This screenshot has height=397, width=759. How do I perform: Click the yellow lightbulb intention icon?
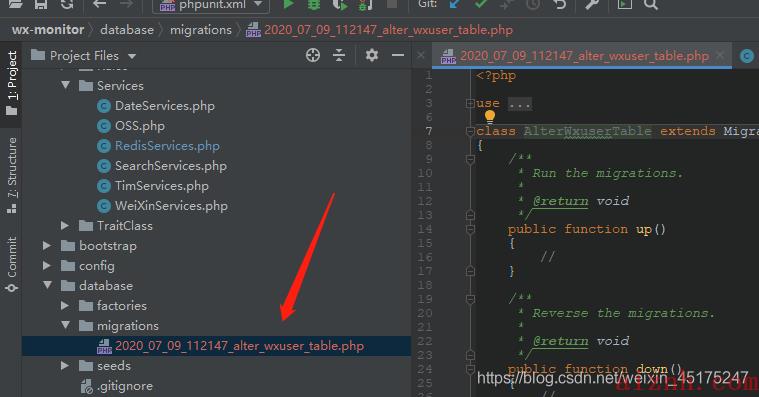pyautogui.click(x=490, y=116)
